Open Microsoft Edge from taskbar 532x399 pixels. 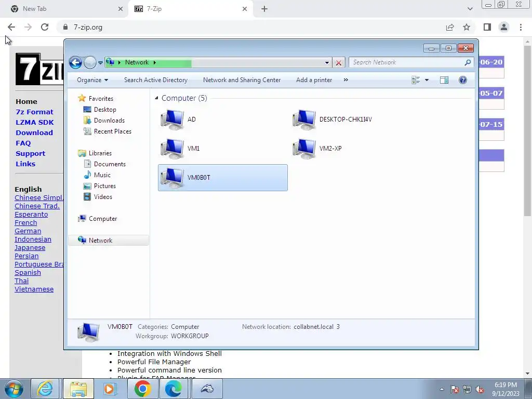click(174, 389)
